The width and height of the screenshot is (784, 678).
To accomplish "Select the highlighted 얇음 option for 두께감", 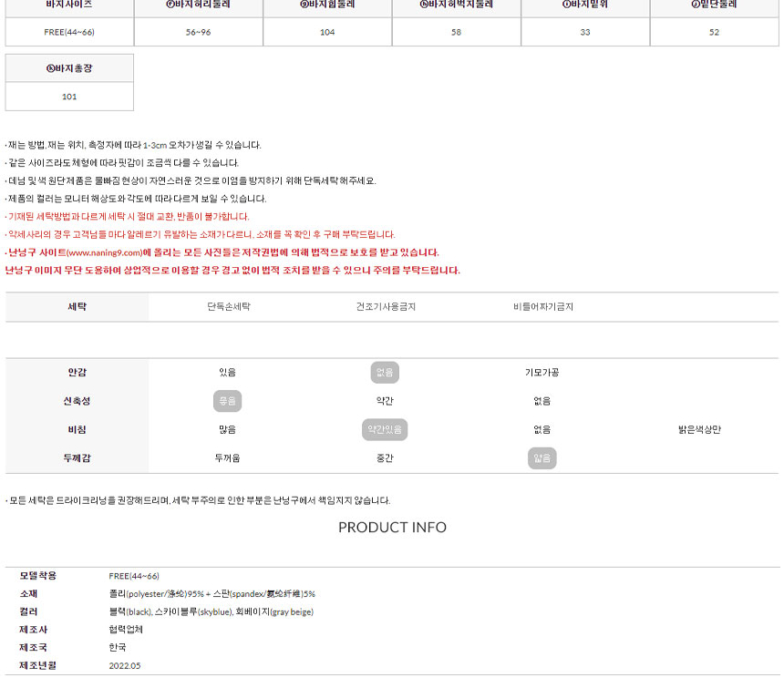I will tap(542, 458).
